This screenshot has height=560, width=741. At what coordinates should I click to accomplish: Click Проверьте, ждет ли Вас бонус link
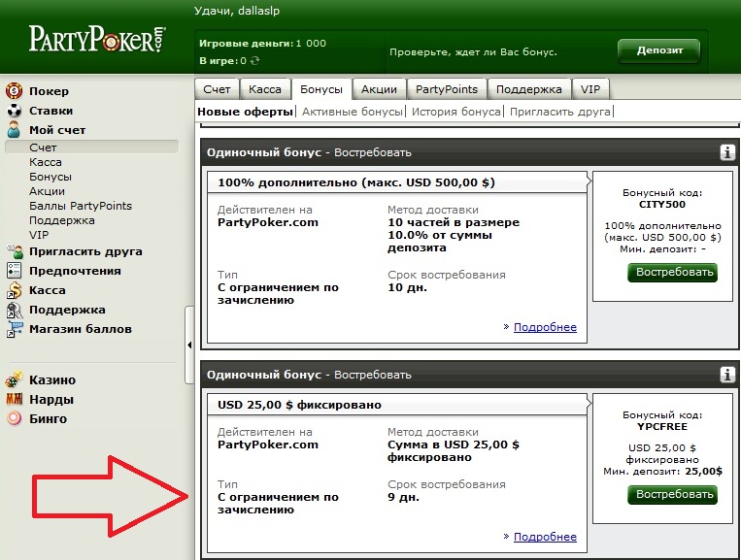473,52
